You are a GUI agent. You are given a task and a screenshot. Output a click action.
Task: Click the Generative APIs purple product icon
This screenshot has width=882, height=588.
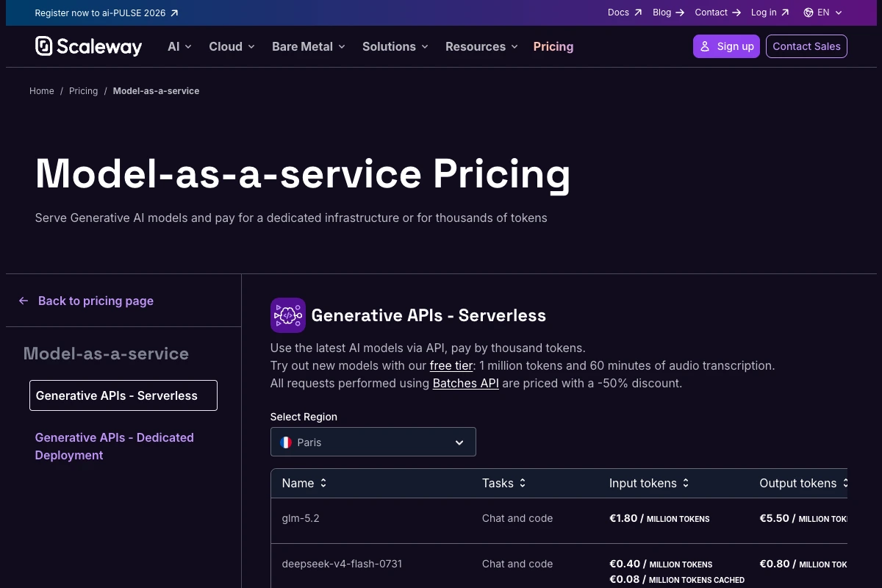pos(288,315)
